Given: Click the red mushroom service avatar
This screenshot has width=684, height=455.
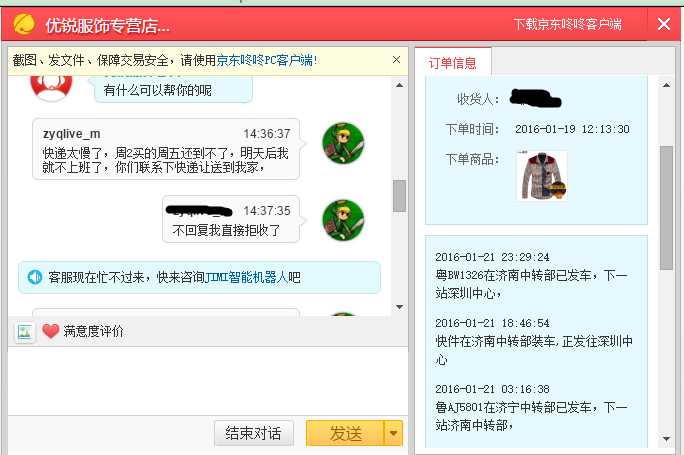Looking at the screenshot, I should coord(51,87).
